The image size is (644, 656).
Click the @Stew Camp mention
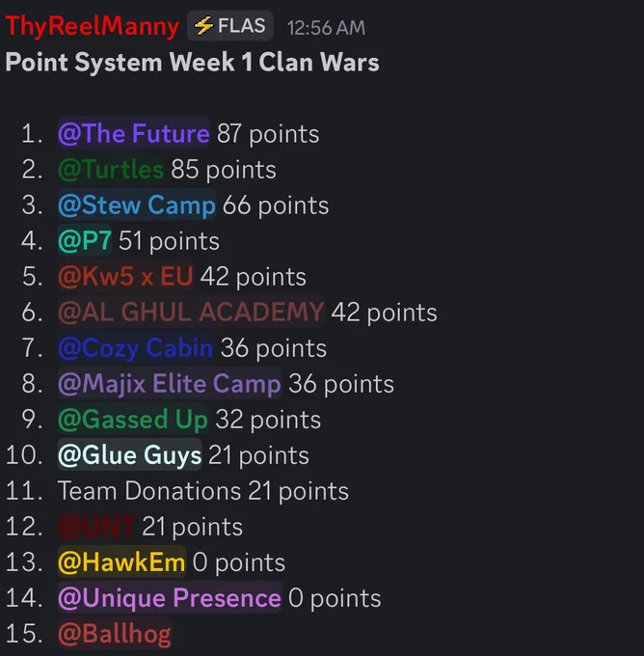pyautogui.click(x=137, y=205)
